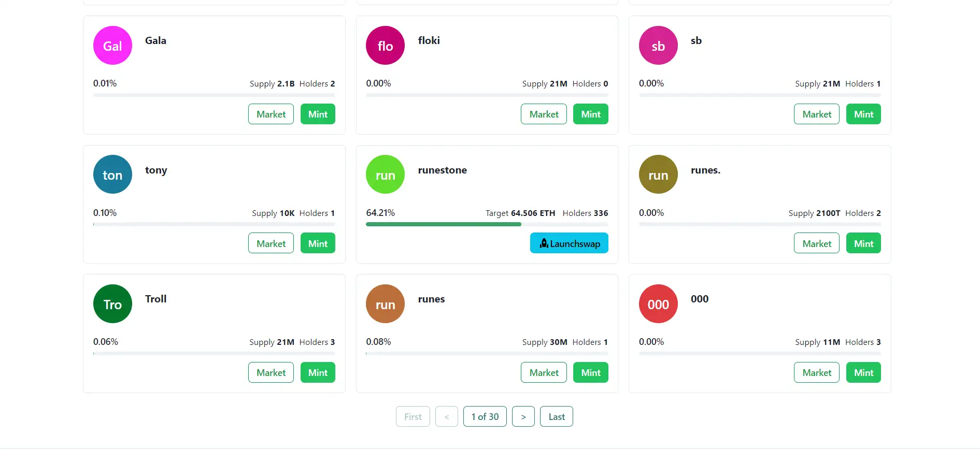This screenshot has width=980, height=449.
Task: Click the blue tony token avatar
Action: 112,175
